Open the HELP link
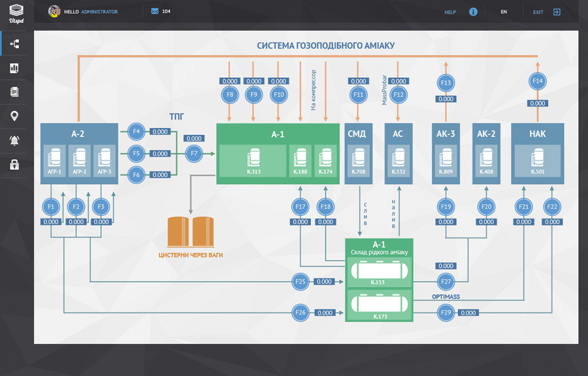The width and height of the screenshot is (588, 376). (x=450, y=12)
